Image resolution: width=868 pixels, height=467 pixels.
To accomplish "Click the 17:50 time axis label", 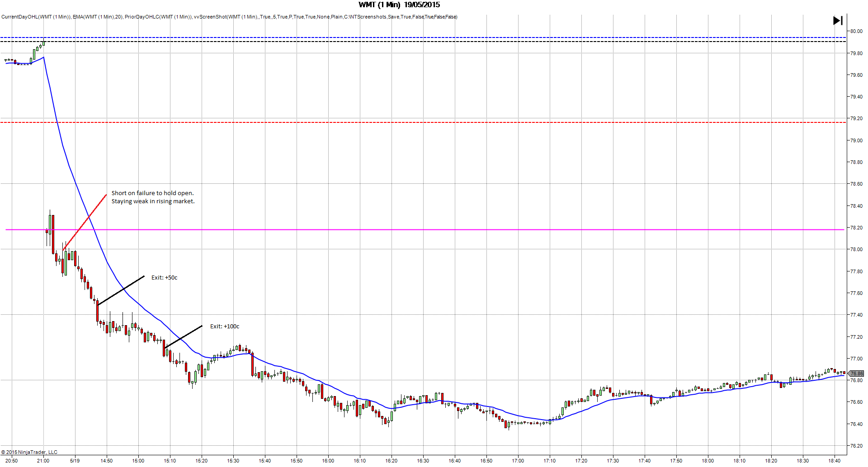I will click(676, 461).
